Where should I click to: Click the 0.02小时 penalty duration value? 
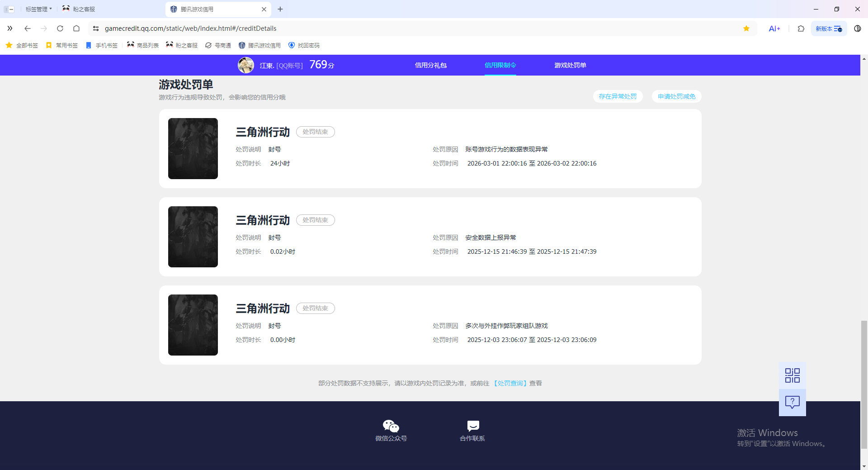283,252
